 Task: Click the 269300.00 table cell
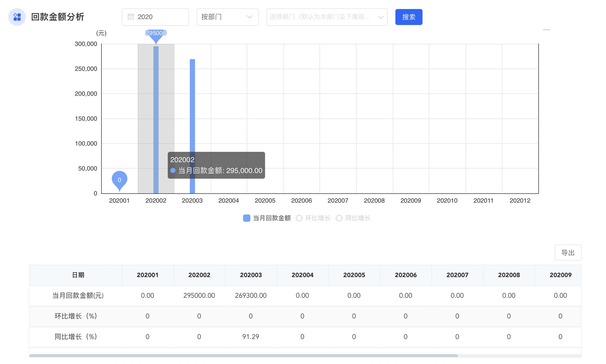tap(251, 295)
